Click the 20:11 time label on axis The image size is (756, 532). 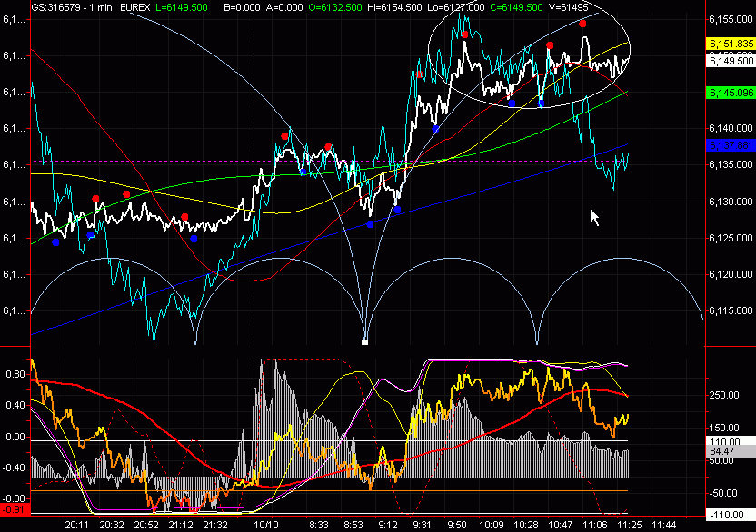click(x=77, y=524)
